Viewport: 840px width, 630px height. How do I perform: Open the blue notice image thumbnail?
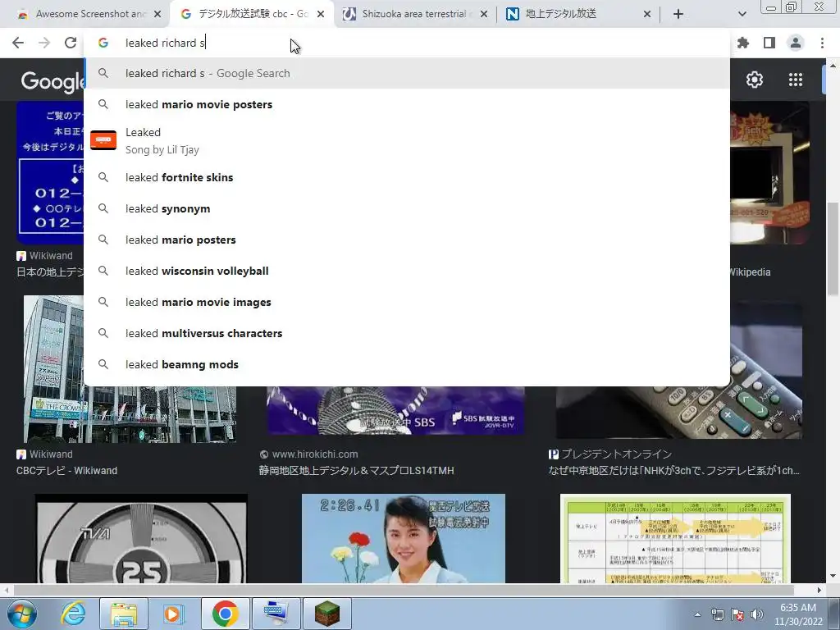50,172
